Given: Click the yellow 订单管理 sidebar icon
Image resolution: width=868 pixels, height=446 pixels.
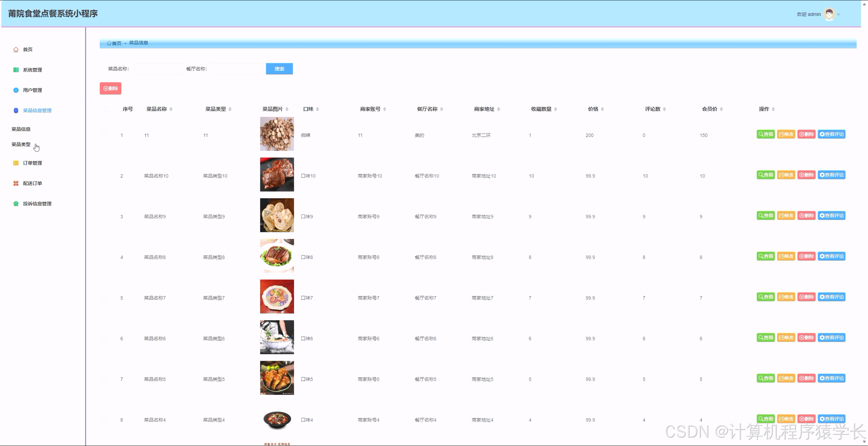Looking at the screenshot, I should coord(16,163).
